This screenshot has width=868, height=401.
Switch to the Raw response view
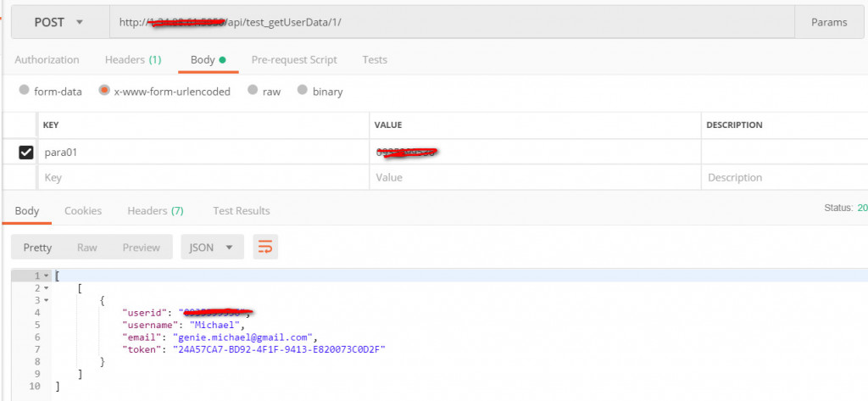pos(87,248)
